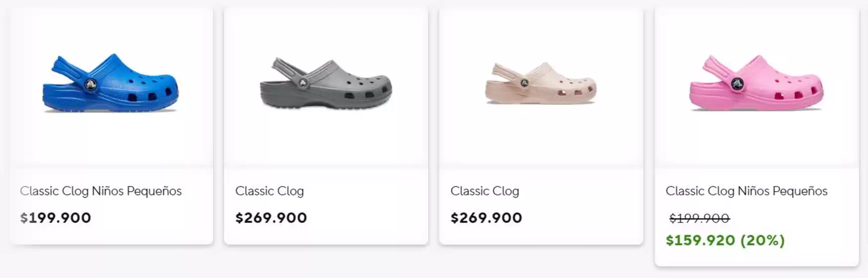Click the Crocs logo rivet on pink clog

(x=737, y=83)
